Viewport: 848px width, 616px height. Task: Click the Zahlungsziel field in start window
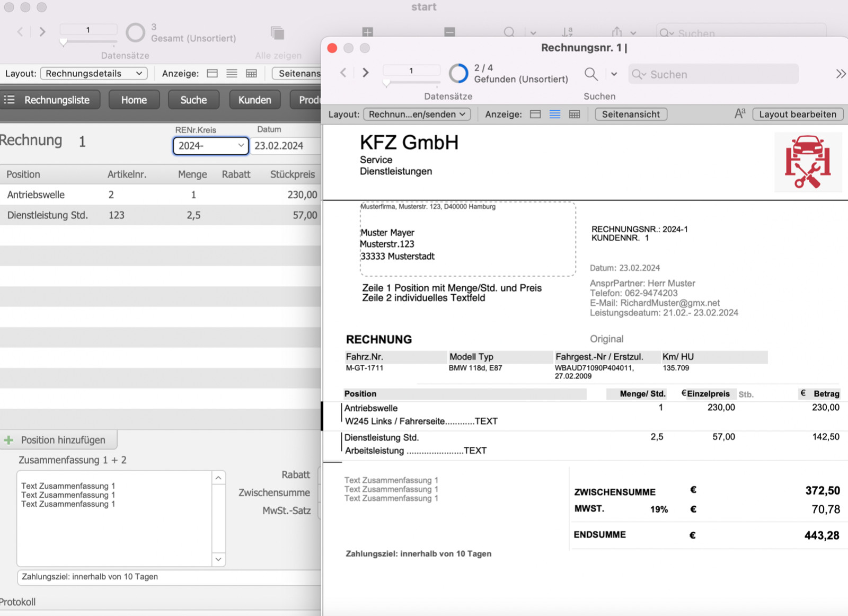pos(169,577)
